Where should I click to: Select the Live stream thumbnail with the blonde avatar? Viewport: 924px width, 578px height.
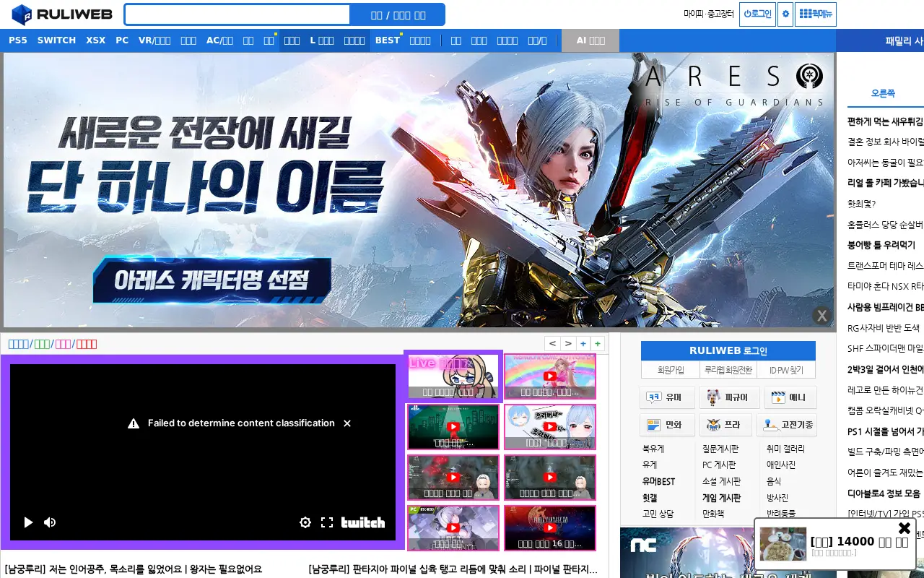453,376
